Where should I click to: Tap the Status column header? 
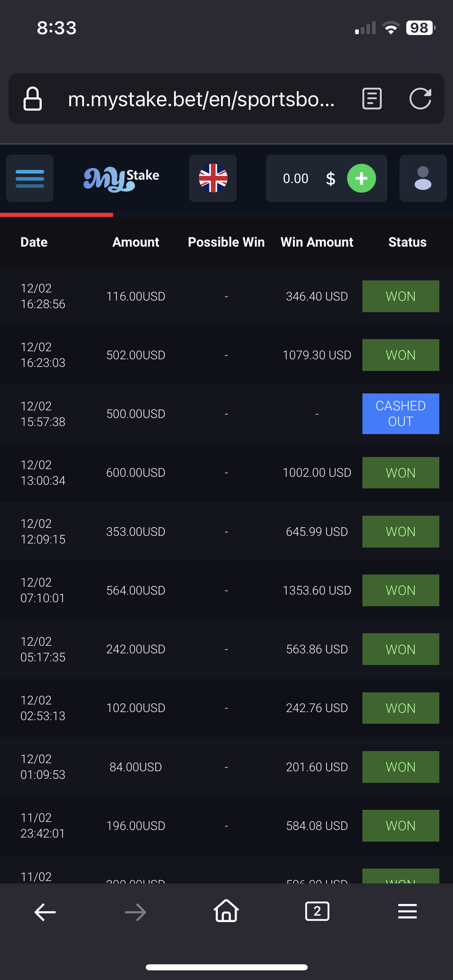[x=407, y=242]
